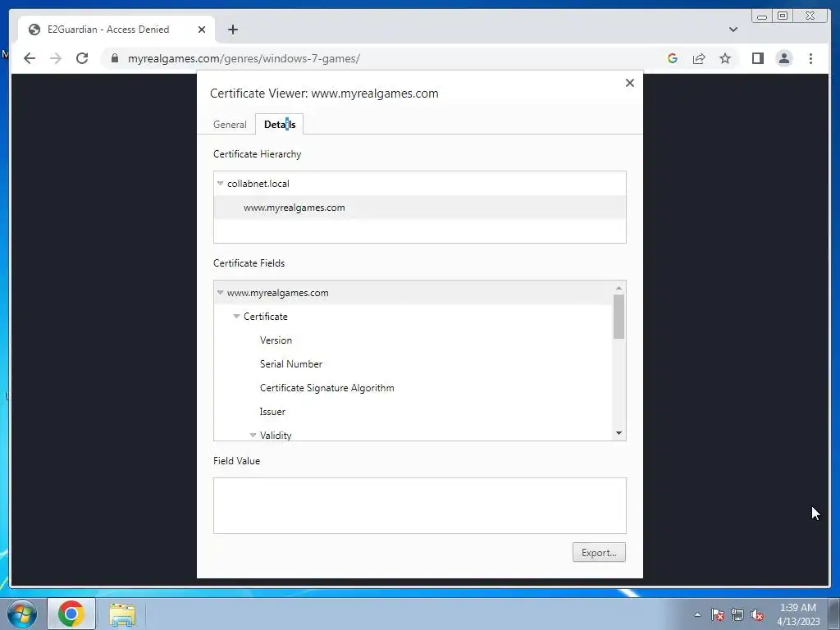Click the Chrome taskbar icon

pyautogui.click(x=71, y=614)
